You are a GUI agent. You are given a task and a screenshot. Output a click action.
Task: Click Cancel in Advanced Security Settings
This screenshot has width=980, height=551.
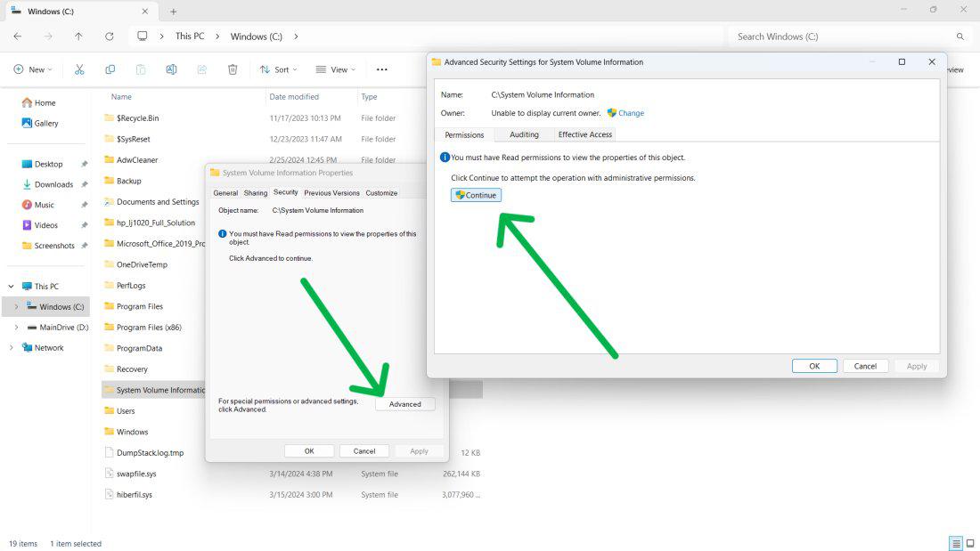click(x=866, y=366)
